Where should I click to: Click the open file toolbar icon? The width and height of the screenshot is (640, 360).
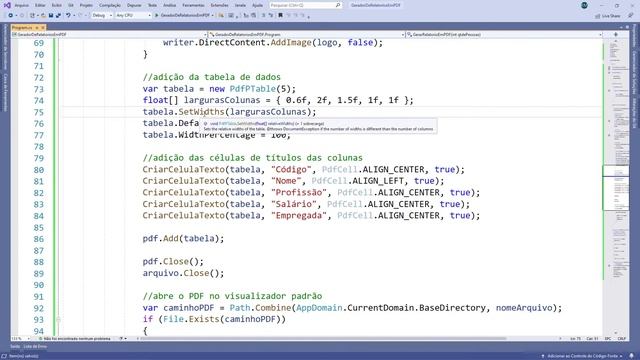click(x=43, y=16)
